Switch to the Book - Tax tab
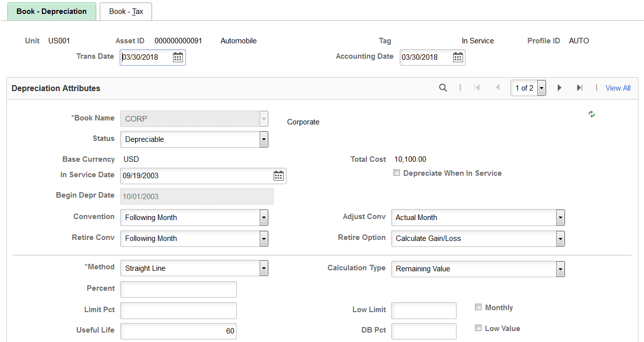 [x=126, y=11]
